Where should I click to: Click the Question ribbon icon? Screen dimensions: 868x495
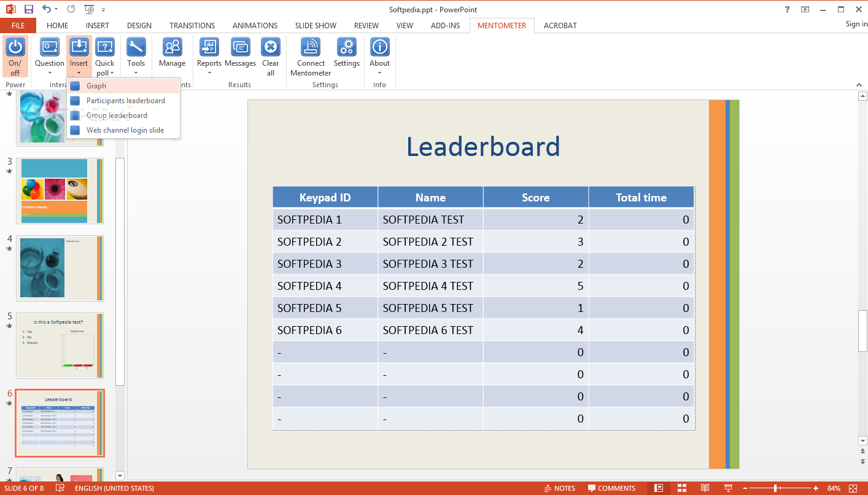50,48
